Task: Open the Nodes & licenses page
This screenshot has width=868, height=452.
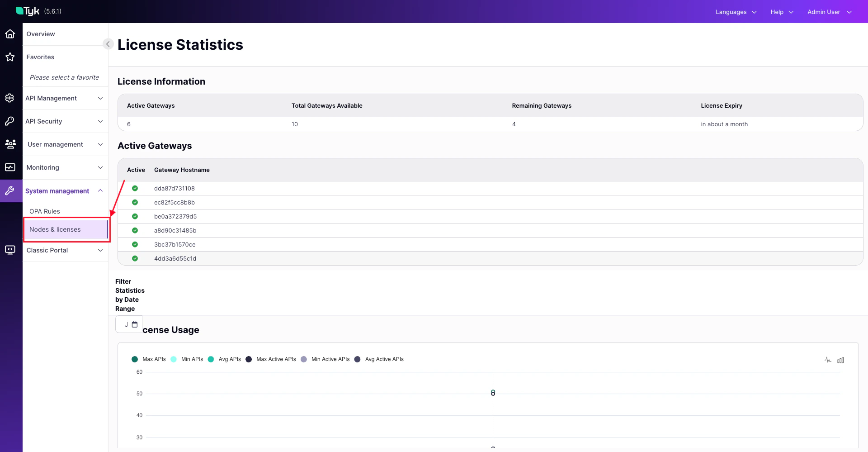Action: (x=55, y=229)
